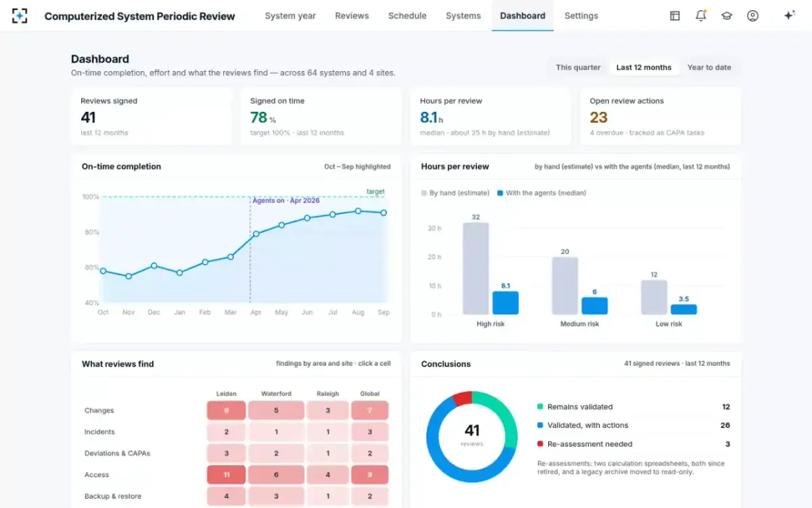This screenshot has width=812, height=508.
Task: Click the Backup & restore row label
Action: [113, 496]
